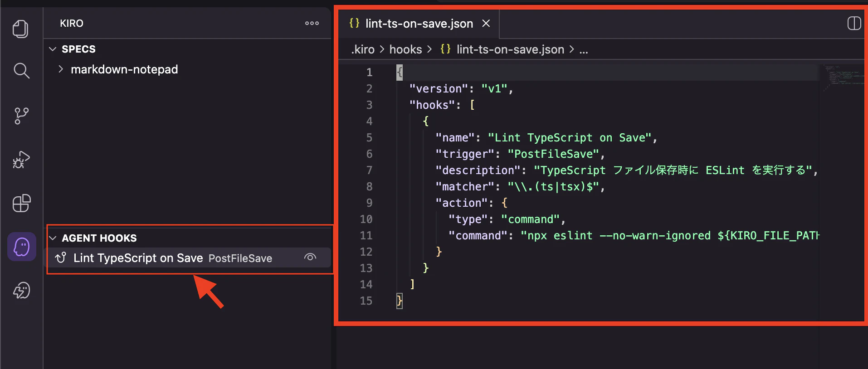Click the opening brace on line 1
Viewport: 868px width, 369px height.
click(400, 73)
